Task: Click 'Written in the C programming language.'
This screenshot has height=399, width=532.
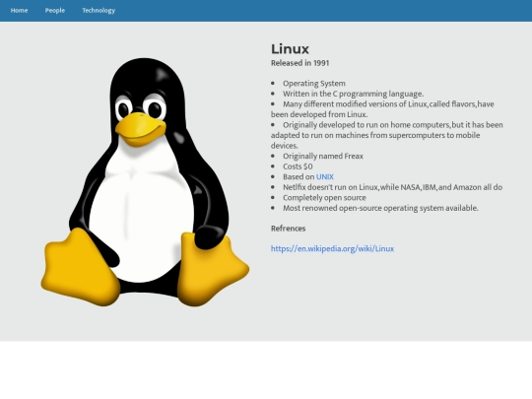Action: point(354,94)
